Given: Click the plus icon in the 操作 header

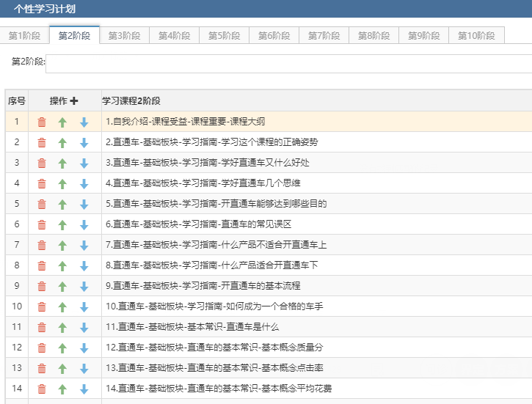Looking at the screenshot, I should tap(74, 101).
